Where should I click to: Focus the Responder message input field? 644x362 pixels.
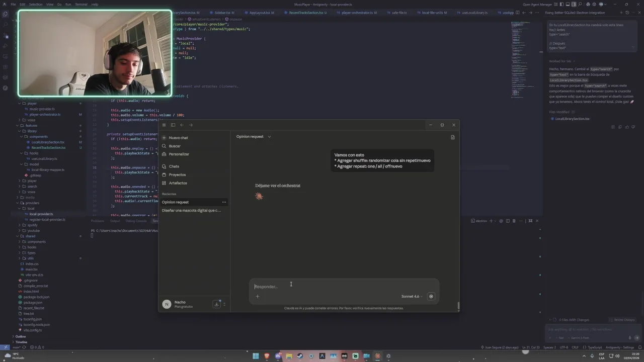(344, 287)
